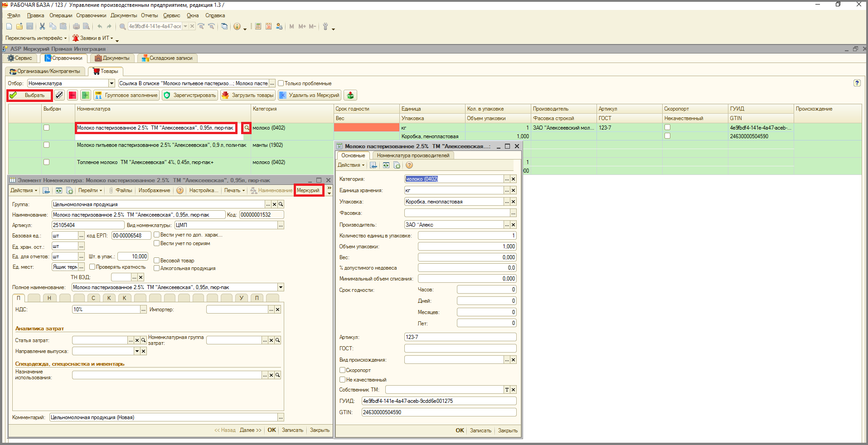
Task: Click the green upload box icon after Удалить из Меркурий
Action: [x=350, y=95]
